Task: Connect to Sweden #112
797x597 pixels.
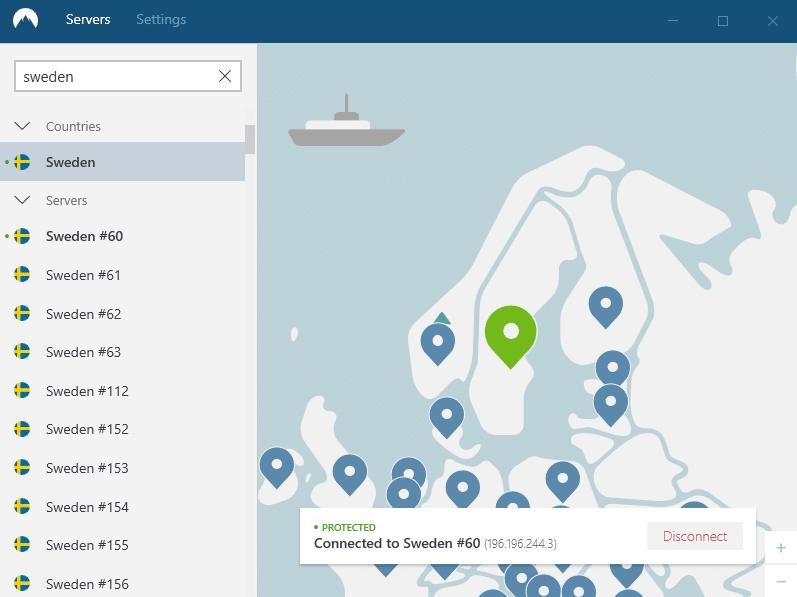Action: pyautogui.click(x=122, y=391)
